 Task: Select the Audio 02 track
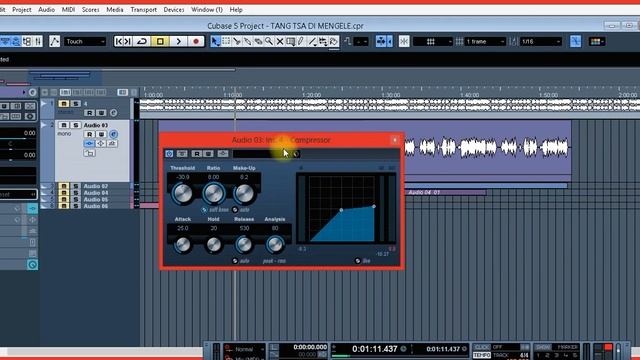[96, 186]
